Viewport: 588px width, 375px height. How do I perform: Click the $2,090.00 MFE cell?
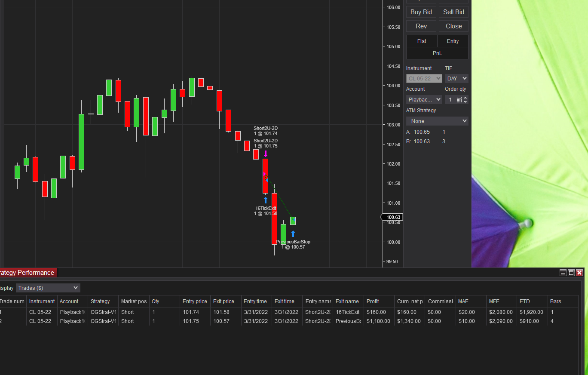click(502, 321)
